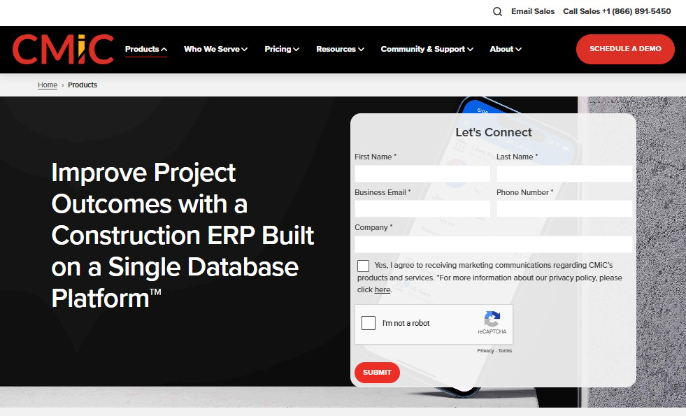Open the Pricing nav label
The height and width of the screenshot is (416, 686).
(x=278, y=49)
